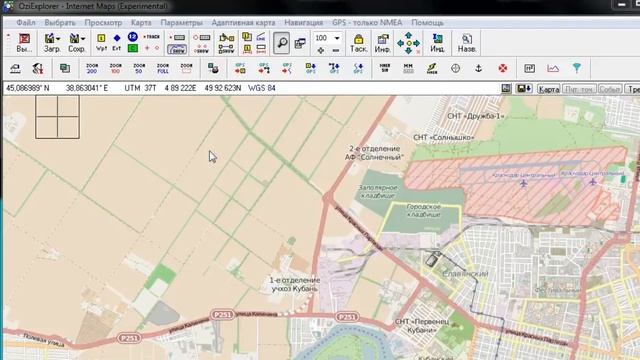Click the zoom window rectangle button
Viewport: 640px width, 360px height.
(x=186, y=68)
